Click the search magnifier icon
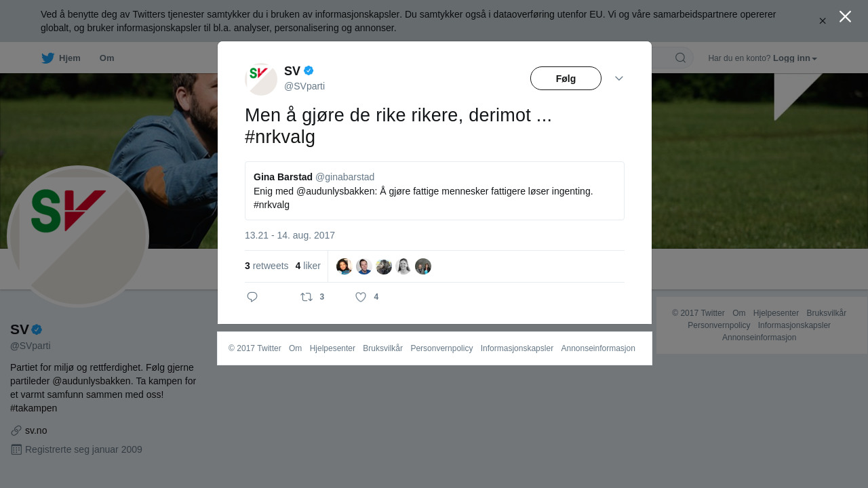 tap(680, 58)
